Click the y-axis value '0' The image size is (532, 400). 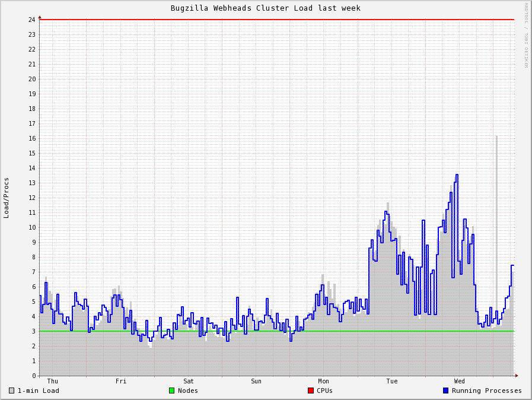pyautogui.click(x=34, y=376)
